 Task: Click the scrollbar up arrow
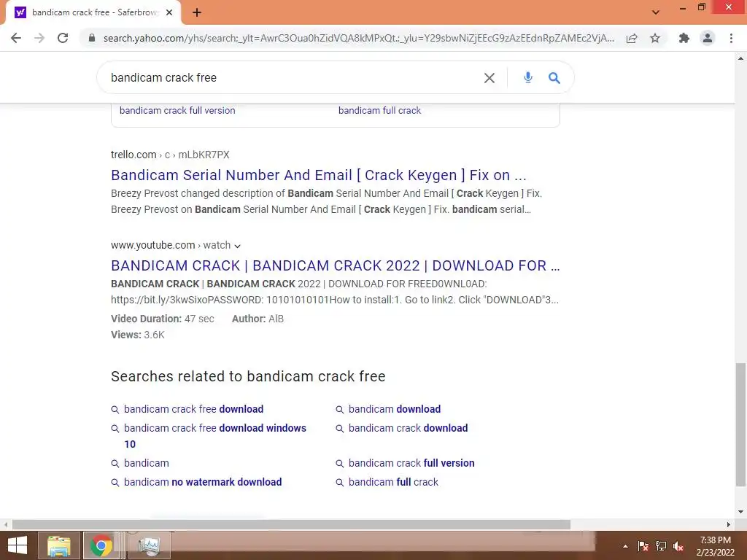[740, 58]
